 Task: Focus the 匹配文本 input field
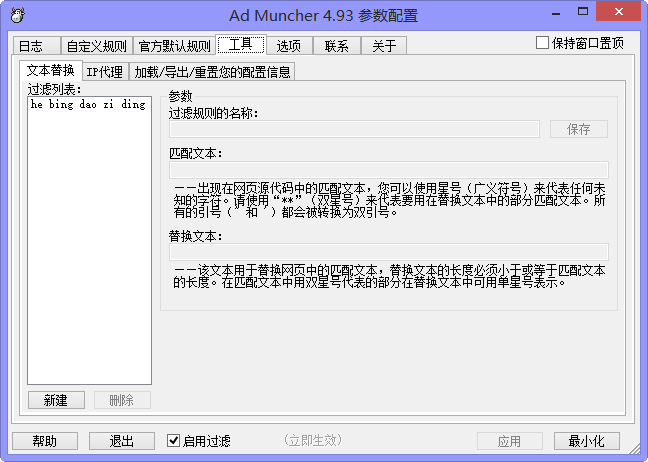click(388, 170)
